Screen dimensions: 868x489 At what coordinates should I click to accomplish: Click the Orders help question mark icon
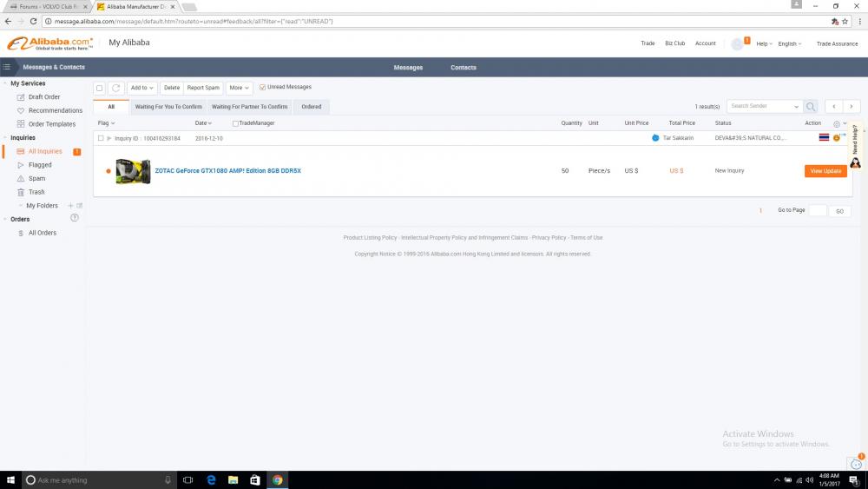pos(75,218)
